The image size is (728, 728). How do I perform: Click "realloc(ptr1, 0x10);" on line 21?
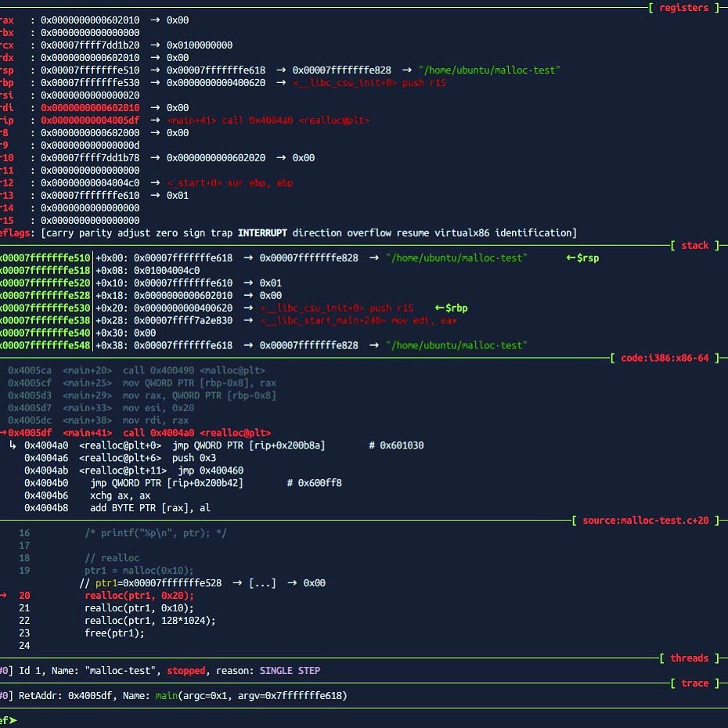click(139, 608)
